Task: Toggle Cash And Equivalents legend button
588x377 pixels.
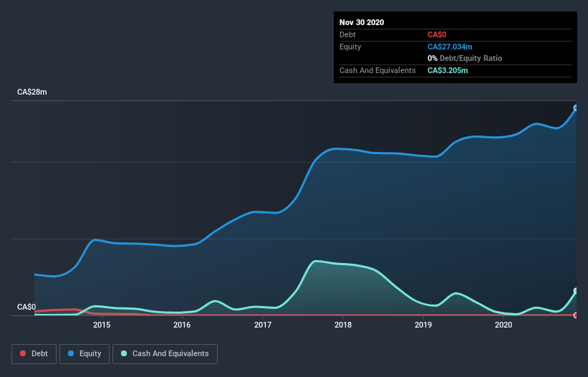Action: pyautogui.click(x=165, y=354)
